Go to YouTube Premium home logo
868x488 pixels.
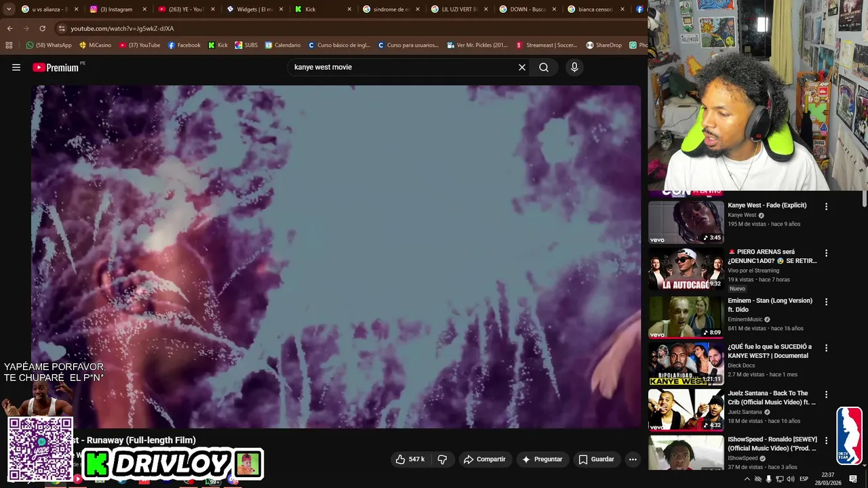point(56,67)
